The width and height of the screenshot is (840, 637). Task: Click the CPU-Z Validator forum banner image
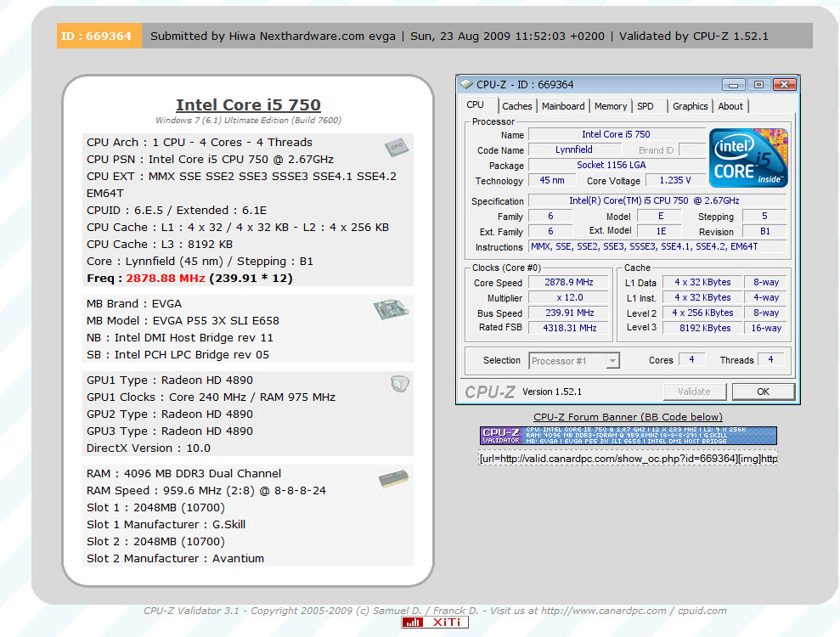click(x=628, y=436)
